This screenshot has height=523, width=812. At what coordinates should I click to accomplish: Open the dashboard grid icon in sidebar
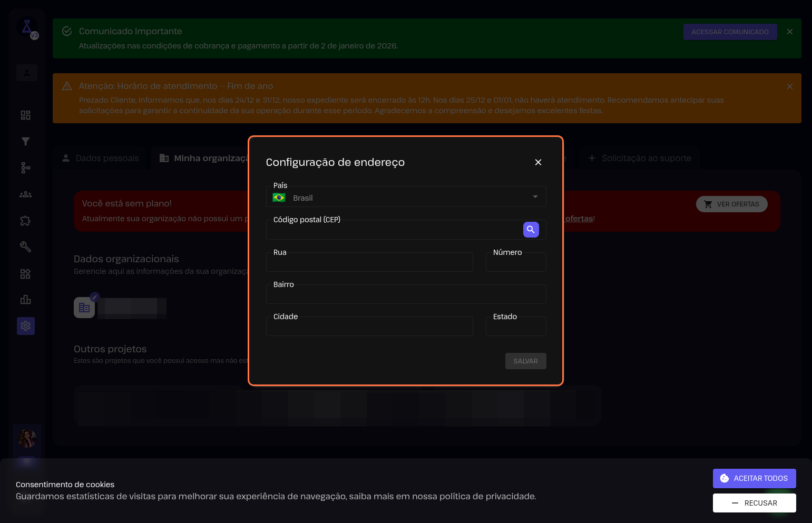pos(25,115)
